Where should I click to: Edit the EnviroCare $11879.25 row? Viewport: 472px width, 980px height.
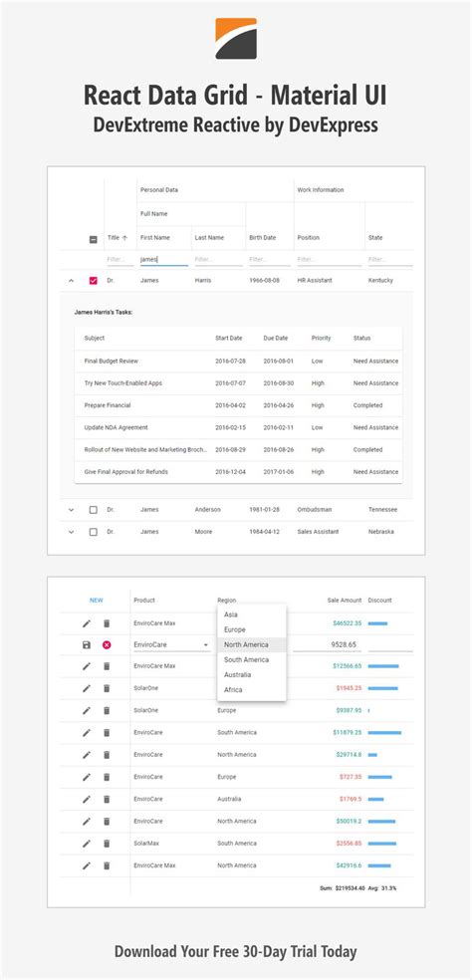coord(87,732)
